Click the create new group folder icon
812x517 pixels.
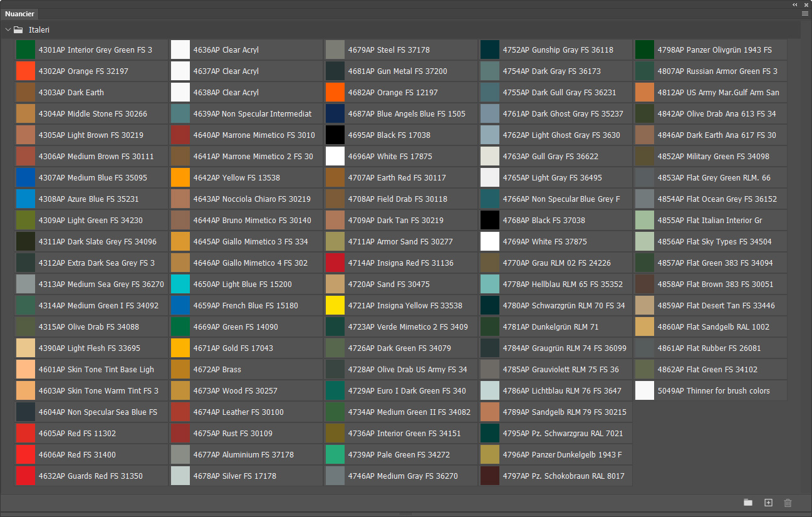748,503
